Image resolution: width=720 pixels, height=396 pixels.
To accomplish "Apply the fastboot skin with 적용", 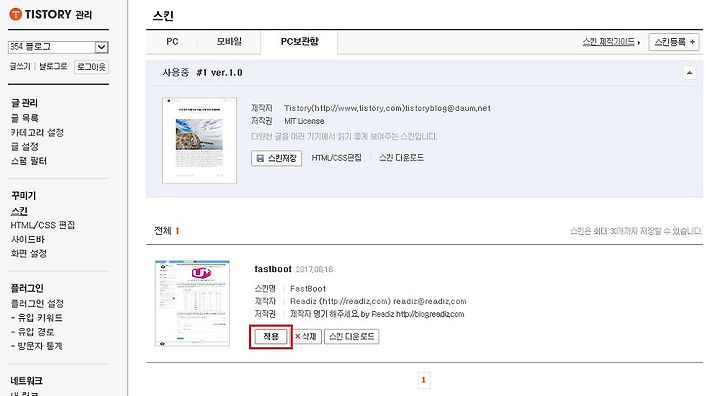I will tap(271, 337).
